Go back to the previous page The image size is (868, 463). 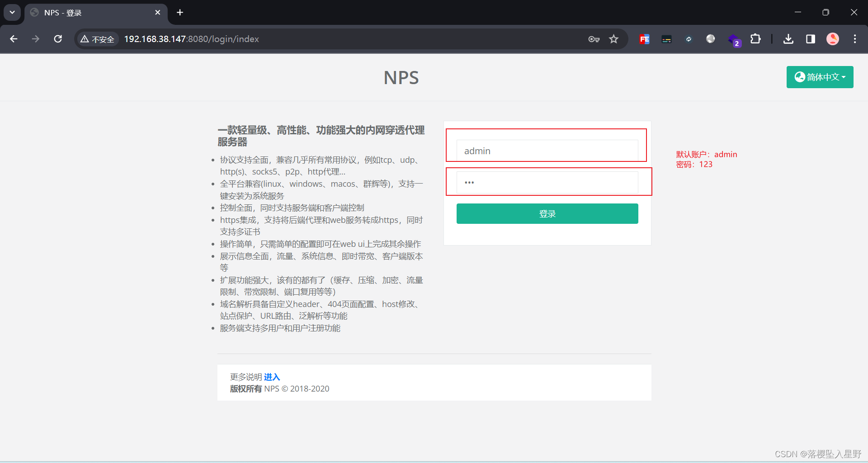(x=14, y=39)
